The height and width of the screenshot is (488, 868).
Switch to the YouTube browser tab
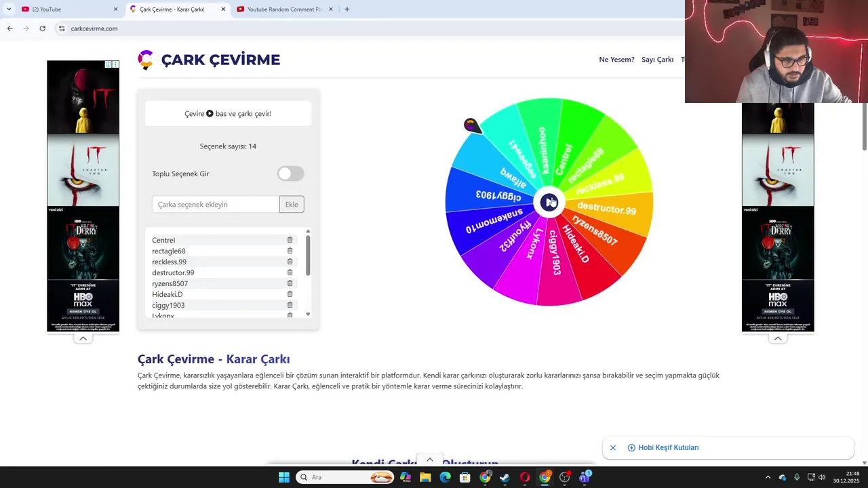pyautogui.click(x=66, y=9)
